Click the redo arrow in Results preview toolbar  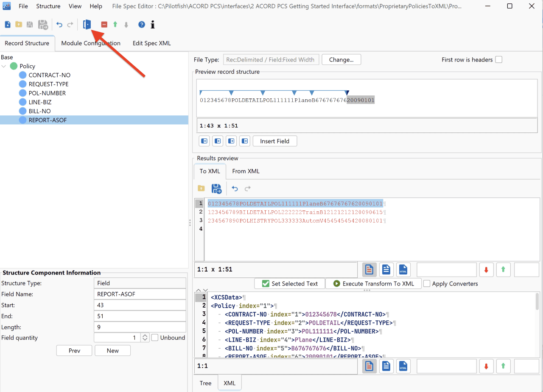click(248, 188)
